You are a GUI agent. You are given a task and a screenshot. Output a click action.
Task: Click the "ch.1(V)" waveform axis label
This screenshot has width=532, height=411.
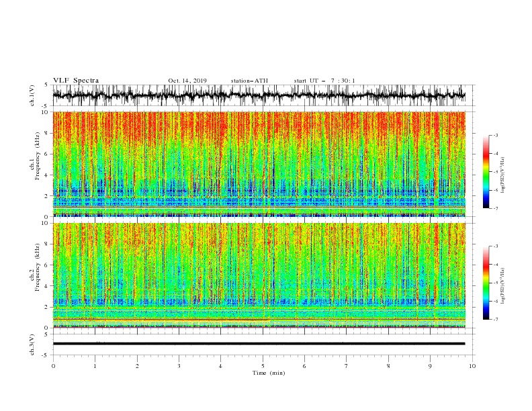tap(32, 95)
